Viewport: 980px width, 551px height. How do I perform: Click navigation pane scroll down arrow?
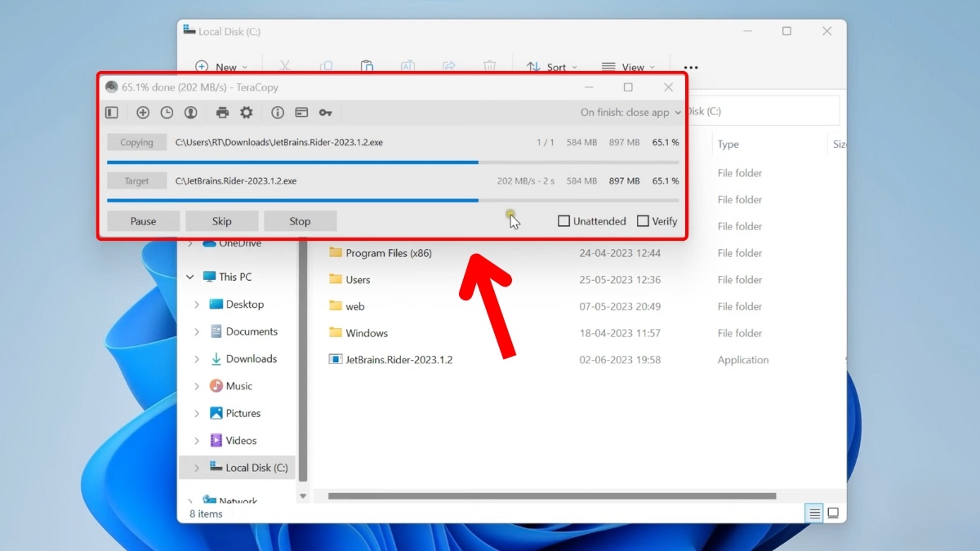click(303, 495)
